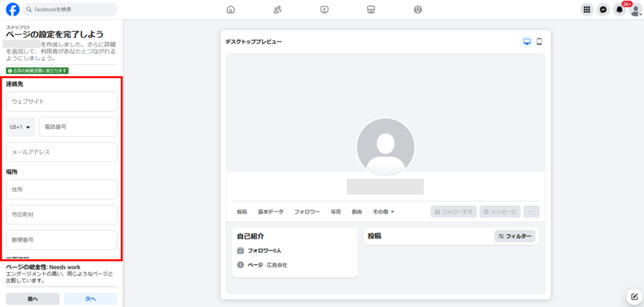Open the Watch video icon
The width and height of the screenshot is (644, 307).
325,10
